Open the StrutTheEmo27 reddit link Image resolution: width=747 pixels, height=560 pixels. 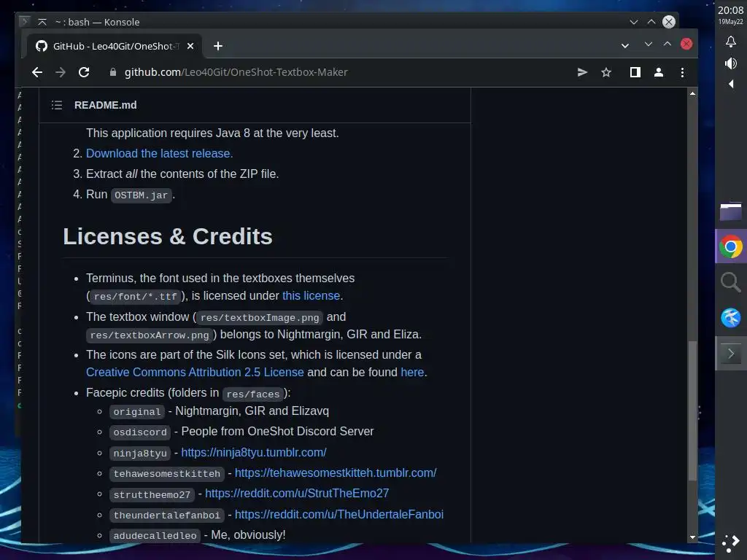[x=297, y=494]
